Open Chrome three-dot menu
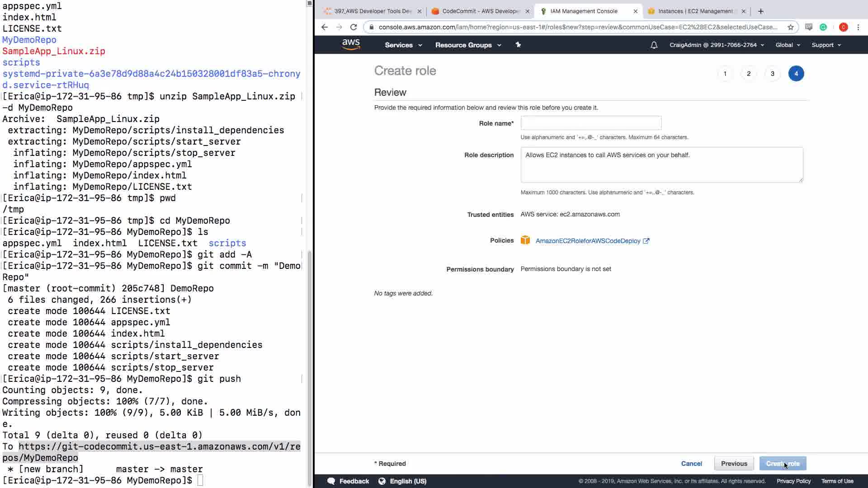Image resolution: width=868 pixels, height=488 pixels. [x=858, y=27]
